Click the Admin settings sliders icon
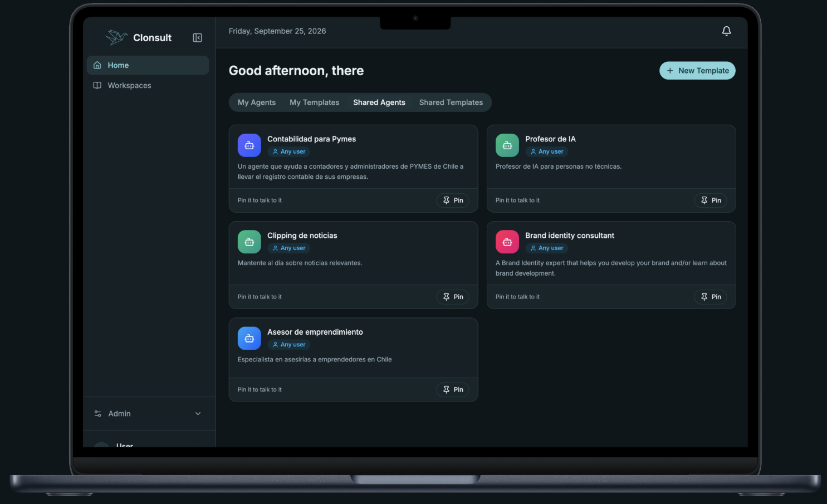 pyautogui.click(x=98, y=414)
